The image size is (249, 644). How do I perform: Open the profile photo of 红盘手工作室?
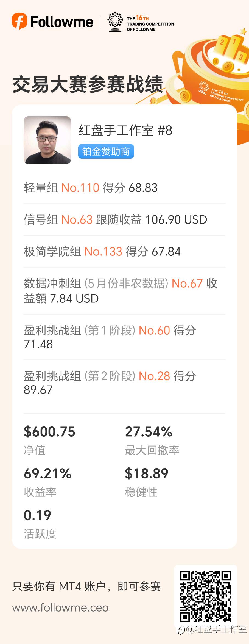click(47, 140)
